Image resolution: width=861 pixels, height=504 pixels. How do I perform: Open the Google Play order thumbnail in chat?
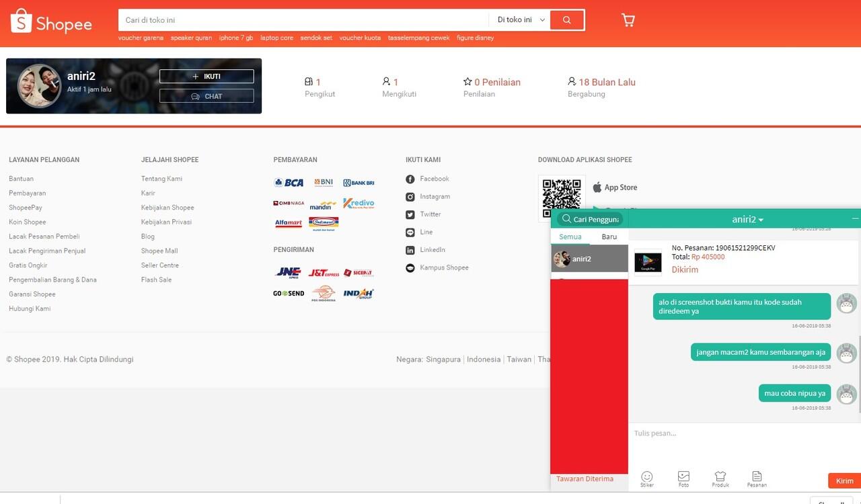648,263
